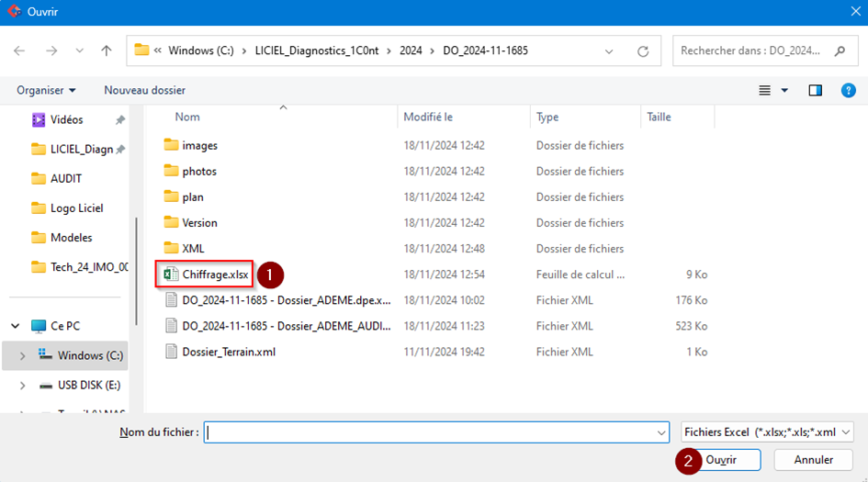Open the blue help icon
This screenshot has height=482, width=868.
pyautogui.click(x=848, y=90)
